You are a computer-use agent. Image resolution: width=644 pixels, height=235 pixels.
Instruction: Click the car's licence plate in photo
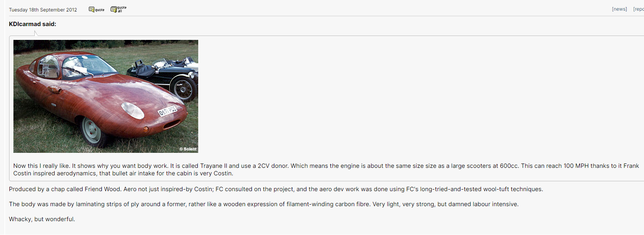pos(167,111)
